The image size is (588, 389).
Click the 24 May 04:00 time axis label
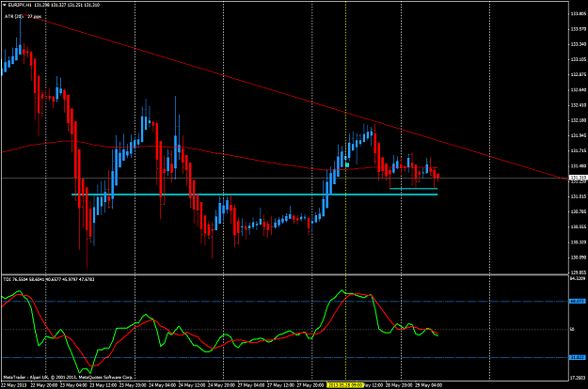pyautogui.click(x=163, y=385)
